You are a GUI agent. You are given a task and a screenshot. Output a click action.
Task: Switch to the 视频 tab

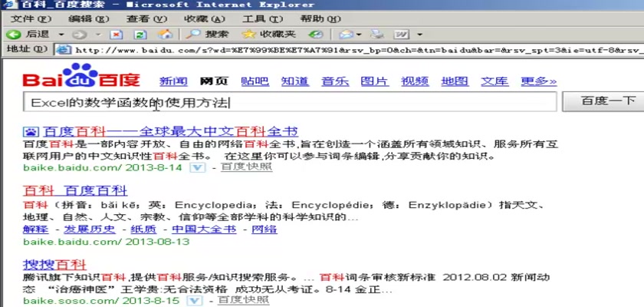point(415,81)
